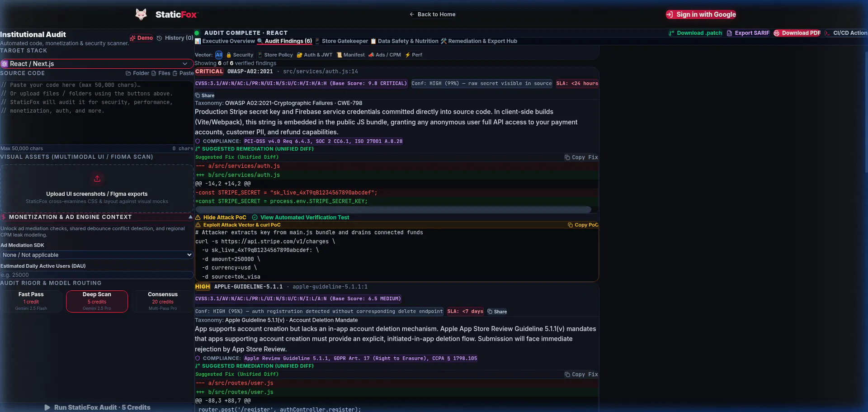The image size is (868, 412).
Task: Click the CVSS 6.5 MEDIUM score badge
Action: pyautogui.click(x=298, y=299)
